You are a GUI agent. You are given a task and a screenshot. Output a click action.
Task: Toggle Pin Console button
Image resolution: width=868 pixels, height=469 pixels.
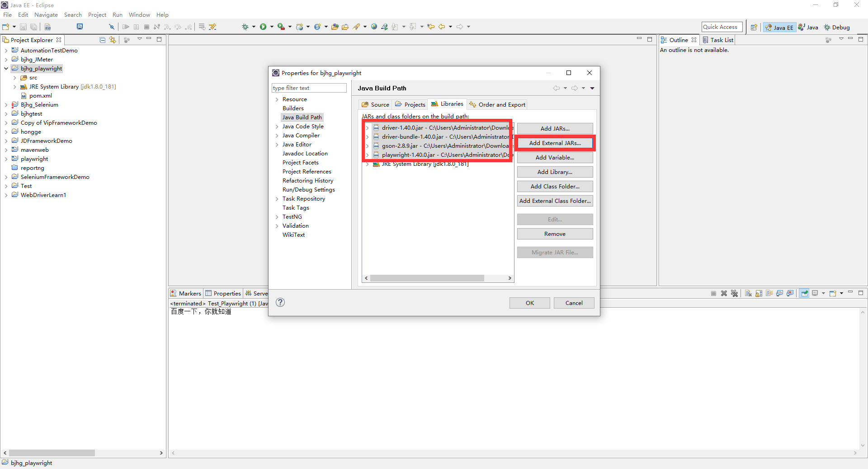804,293
